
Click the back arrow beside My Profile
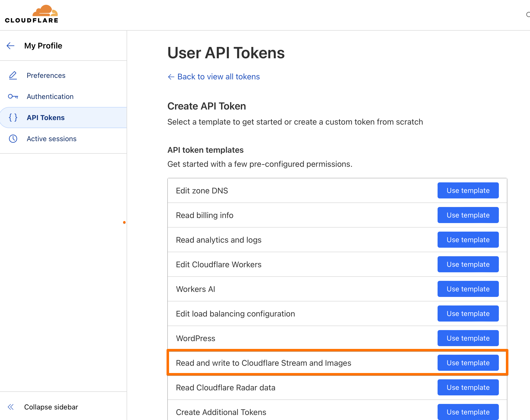tap(11, 46)
